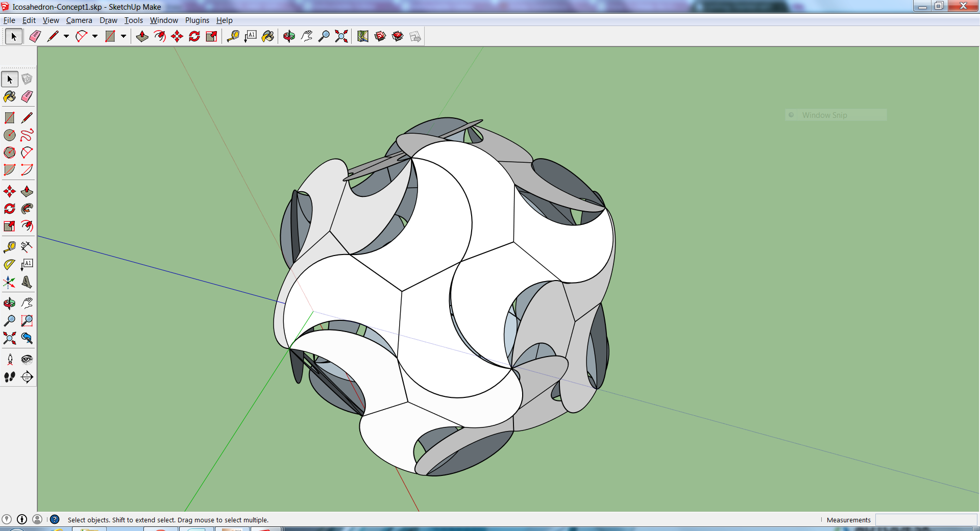
Task: Click the geo-location status bar icon
Action: 7,519
